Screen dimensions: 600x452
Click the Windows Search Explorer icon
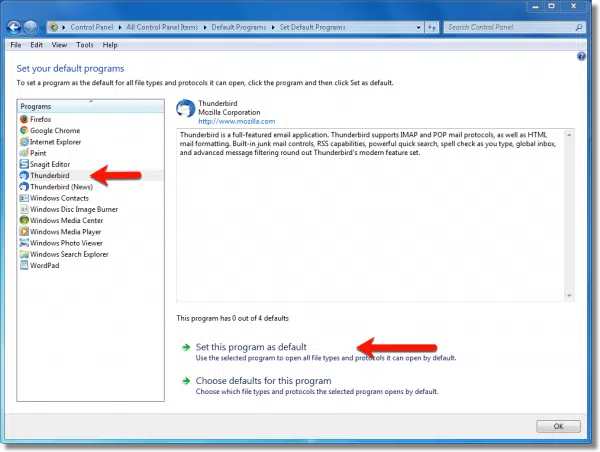(24, 254)
